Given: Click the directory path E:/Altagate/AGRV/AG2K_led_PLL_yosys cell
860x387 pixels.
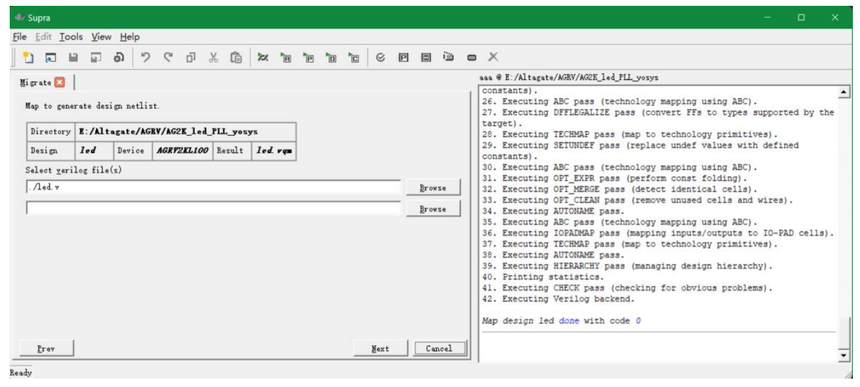Looking at the screenshot, I should click(185, 132).
